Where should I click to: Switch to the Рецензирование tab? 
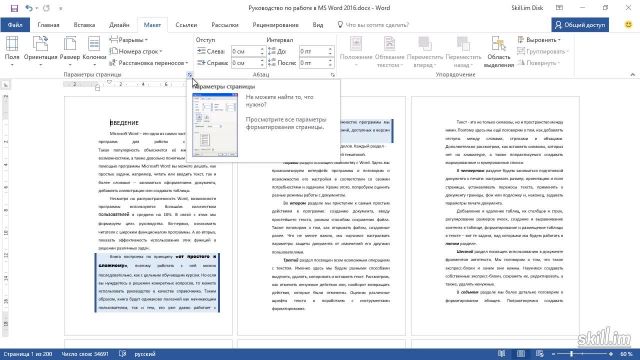pyautogui.click(x=276, y=25)
